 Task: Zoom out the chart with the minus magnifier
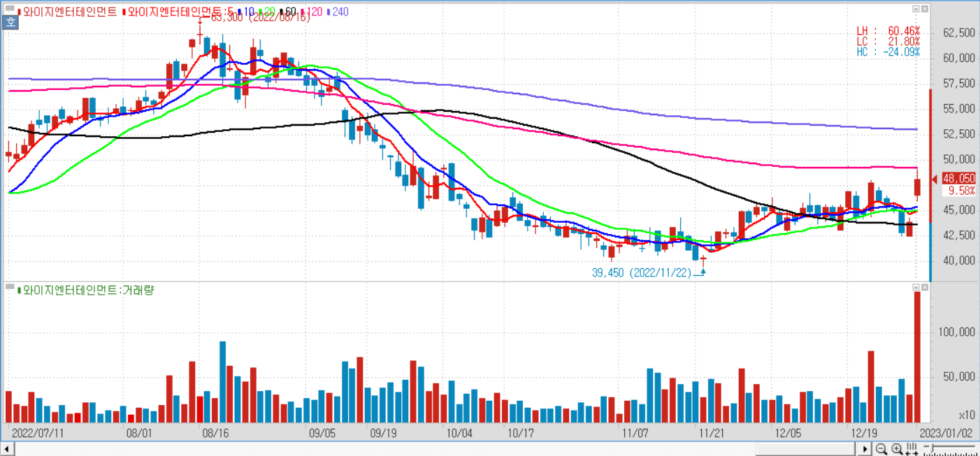(x=881, y=449)
